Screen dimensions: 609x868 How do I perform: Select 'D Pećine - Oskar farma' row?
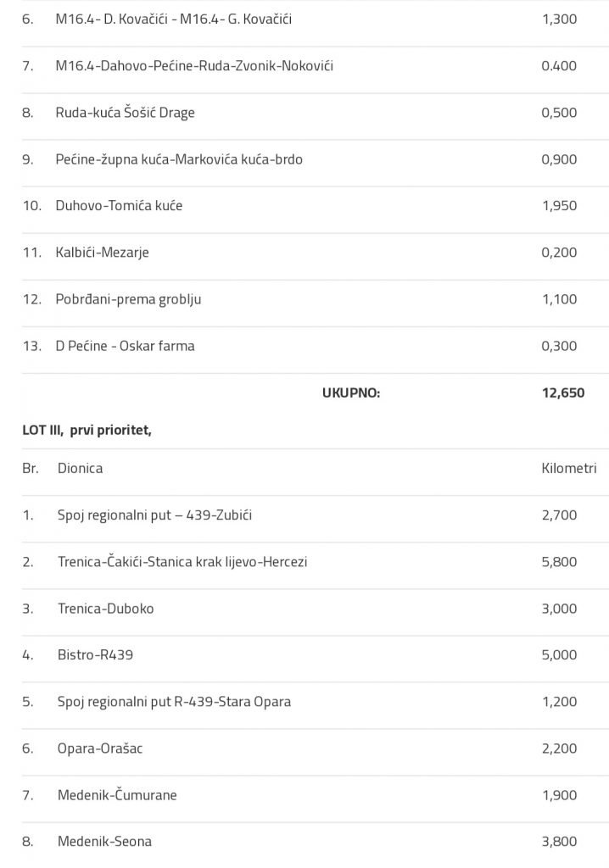pyautogui.click(x=125, y=345)
